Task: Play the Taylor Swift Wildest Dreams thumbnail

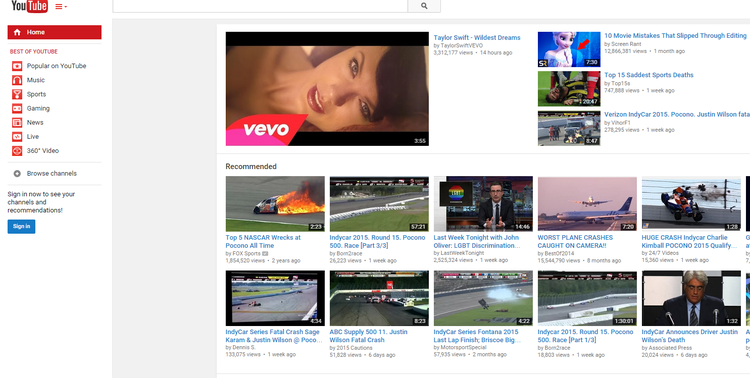Action: click(x=327, y=89)
